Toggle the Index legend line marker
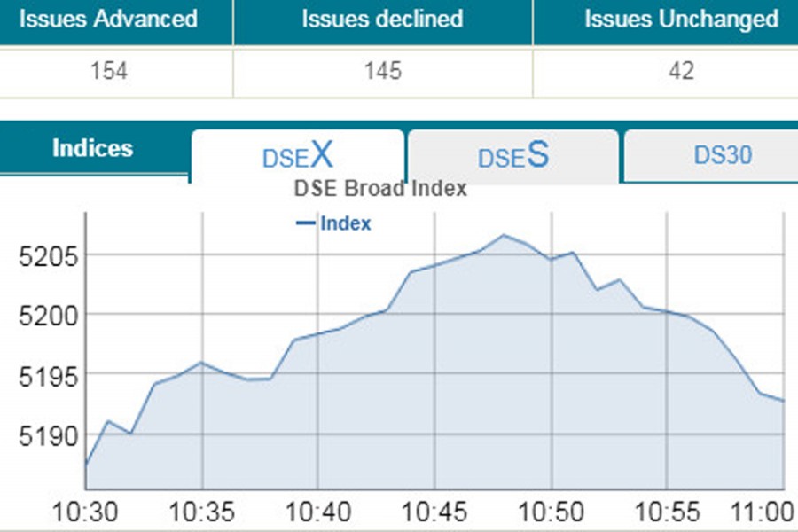 (305, 223)
